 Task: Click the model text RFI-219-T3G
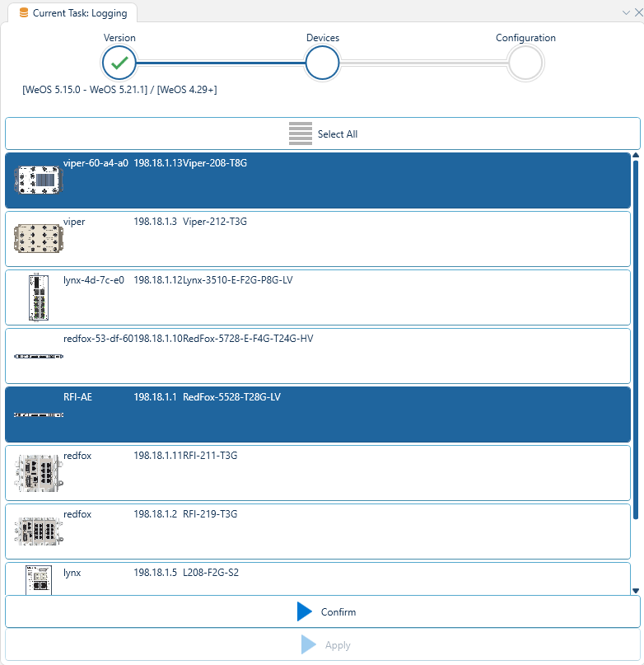point(210,514)
